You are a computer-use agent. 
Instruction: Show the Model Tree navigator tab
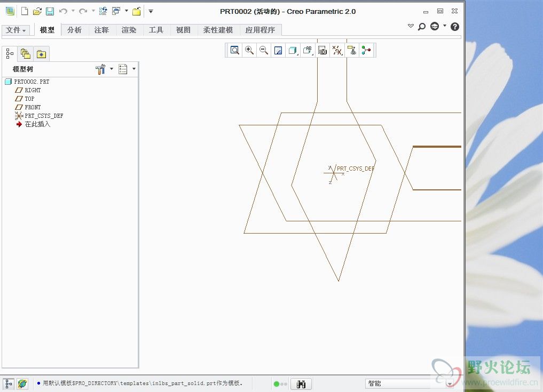[10, 54]
